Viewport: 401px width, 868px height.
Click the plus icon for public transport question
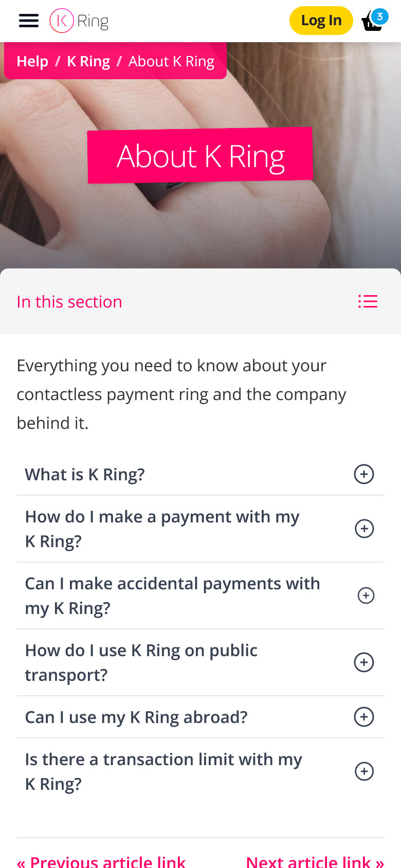pyautogui.click(x=364, y=662)
